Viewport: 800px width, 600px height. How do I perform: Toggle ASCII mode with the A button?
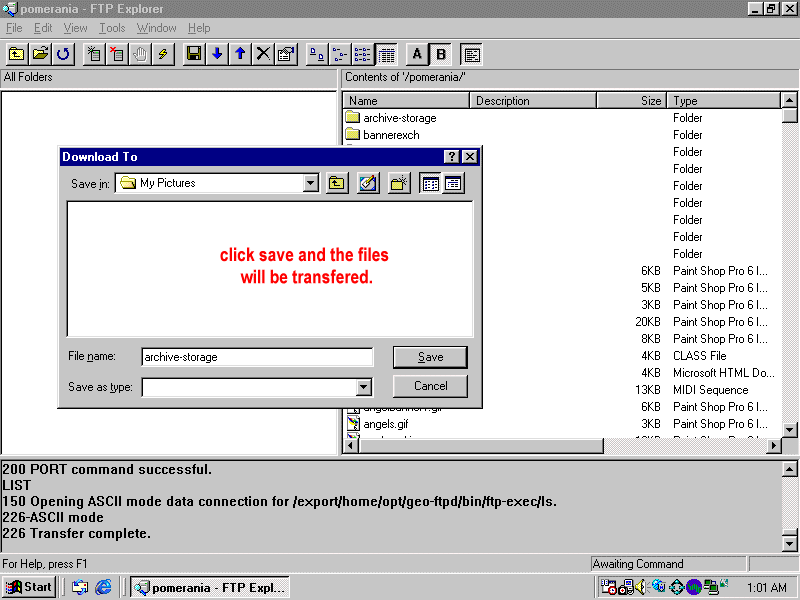tap(417, 54)
